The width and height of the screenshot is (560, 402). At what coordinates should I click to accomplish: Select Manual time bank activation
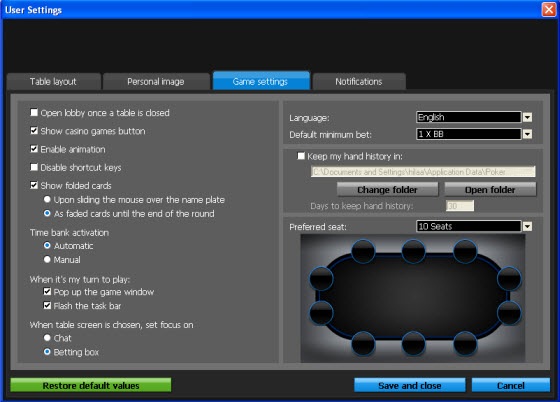[47, 259]
